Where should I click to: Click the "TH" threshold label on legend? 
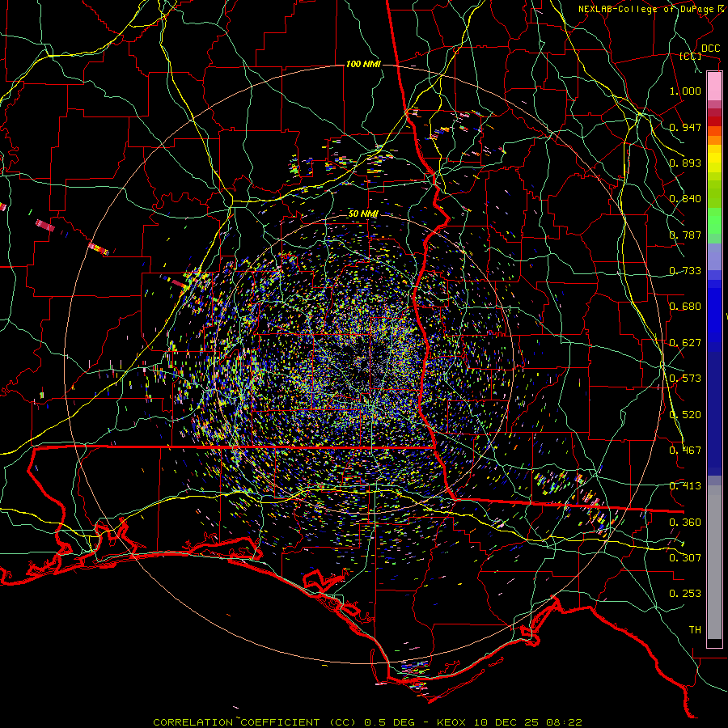[695, 630]
